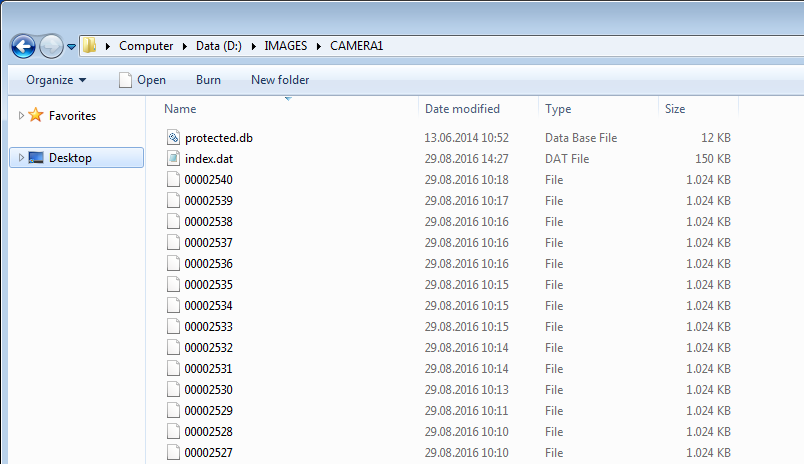Open recent locations dropdown arrow
This screenshot has height=464, width=804.
point(71,47)
